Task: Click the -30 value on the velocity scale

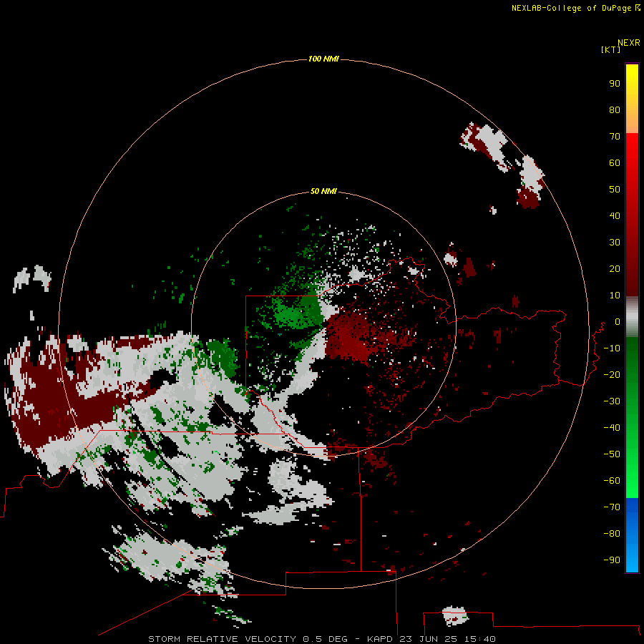Action: pos(612,401)
